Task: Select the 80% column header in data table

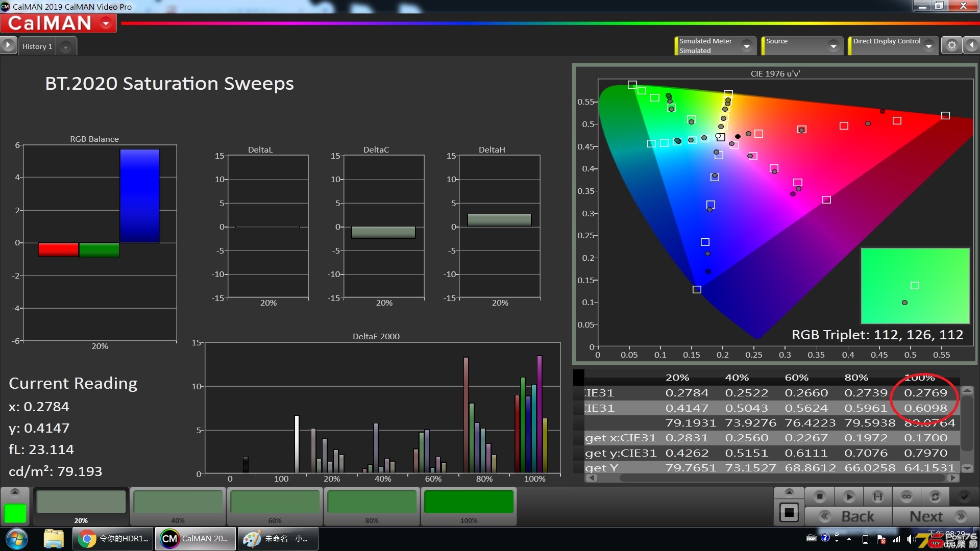Action: pos(856,378)
